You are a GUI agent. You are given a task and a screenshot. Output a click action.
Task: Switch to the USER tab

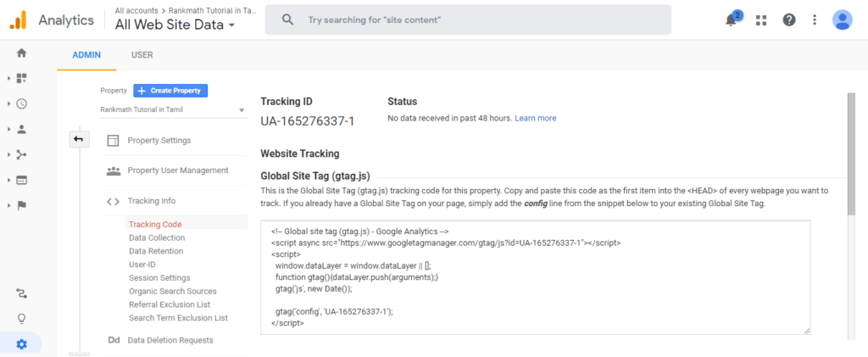(x=142, y=55)
